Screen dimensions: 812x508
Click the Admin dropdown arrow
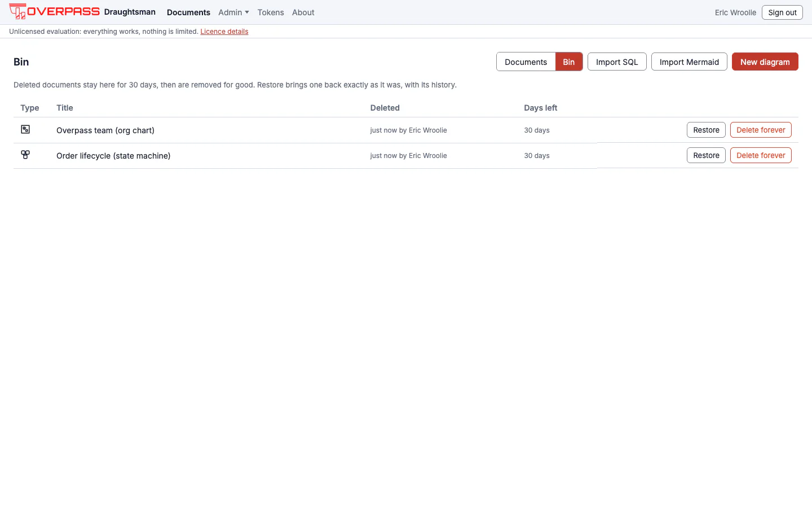pyautogui.click(x=247, y=12)
